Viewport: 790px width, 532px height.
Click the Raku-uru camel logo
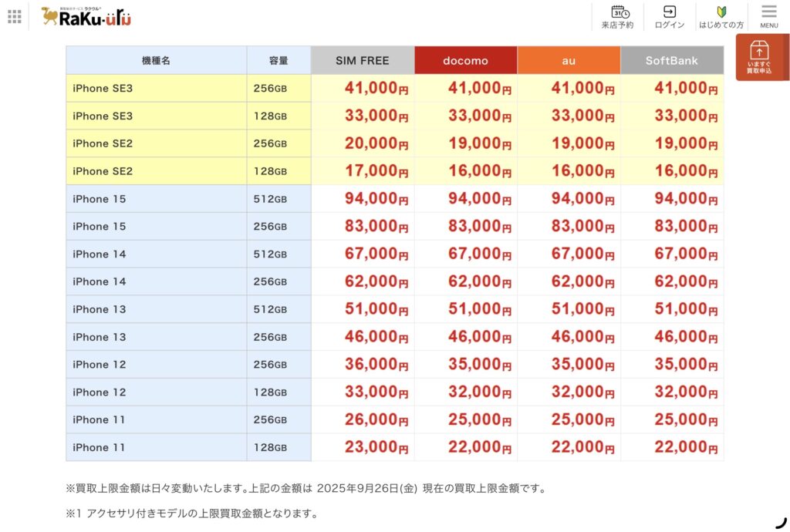tap(86, 16)
